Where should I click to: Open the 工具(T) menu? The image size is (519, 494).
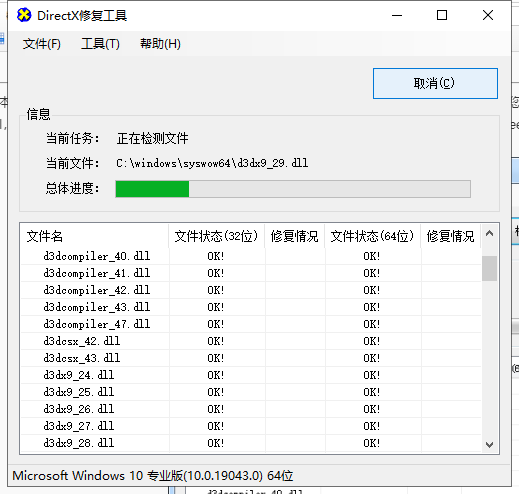100,44
